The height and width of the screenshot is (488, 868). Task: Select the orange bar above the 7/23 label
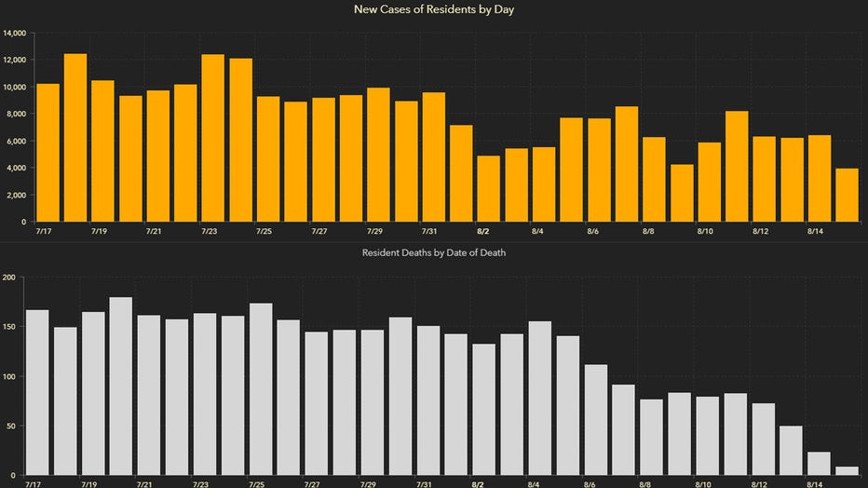coord(212,138)
